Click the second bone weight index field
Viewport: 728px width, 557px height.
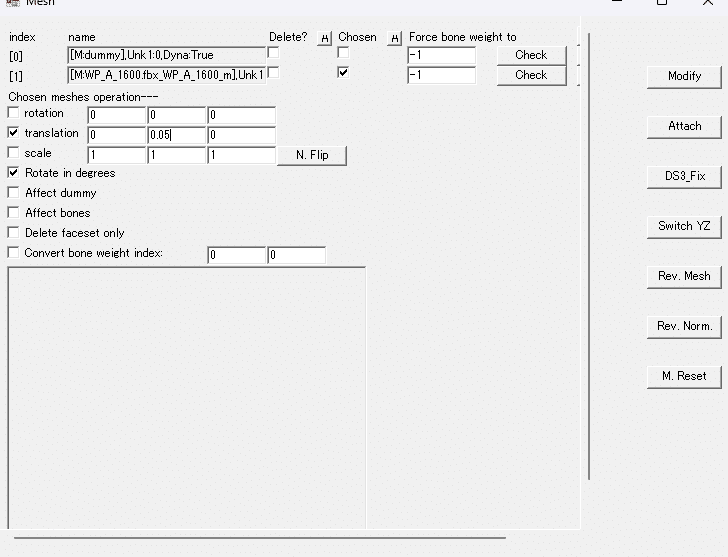[297, 255]
